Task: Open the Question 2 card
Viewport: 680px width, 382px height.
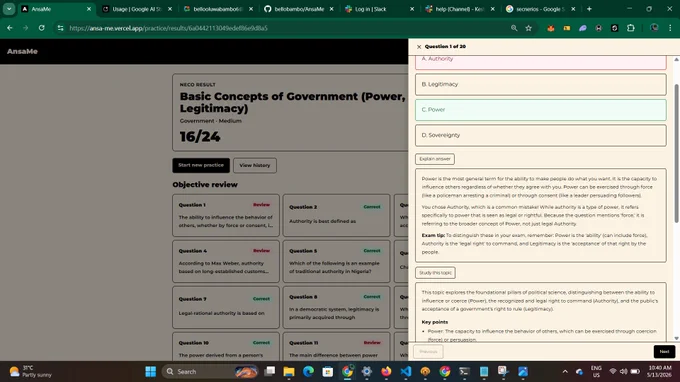Action: (336, 215)
